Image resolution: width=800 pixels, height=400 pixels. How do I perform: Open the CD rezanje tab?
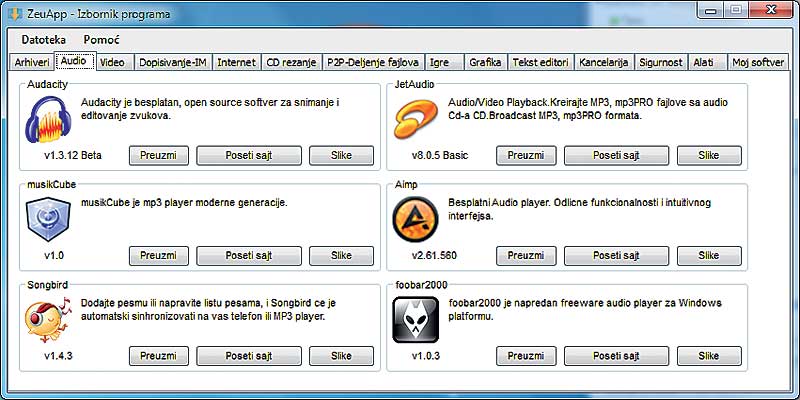292,62
